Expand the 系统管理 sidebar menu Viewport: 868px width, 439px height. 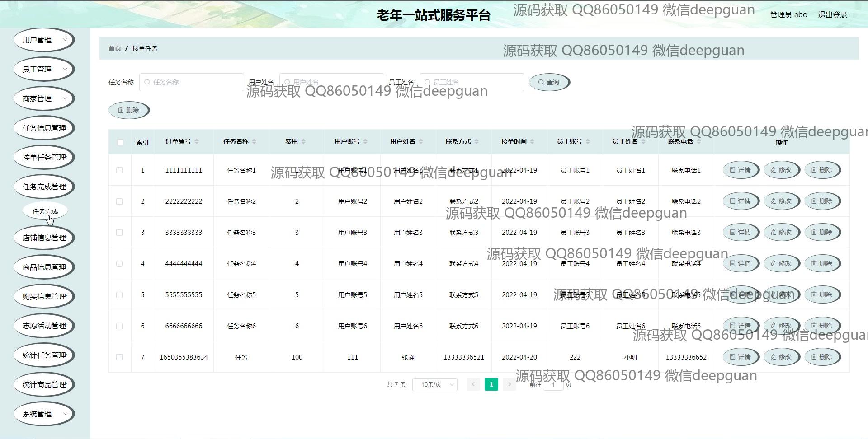tap(44, 414)
